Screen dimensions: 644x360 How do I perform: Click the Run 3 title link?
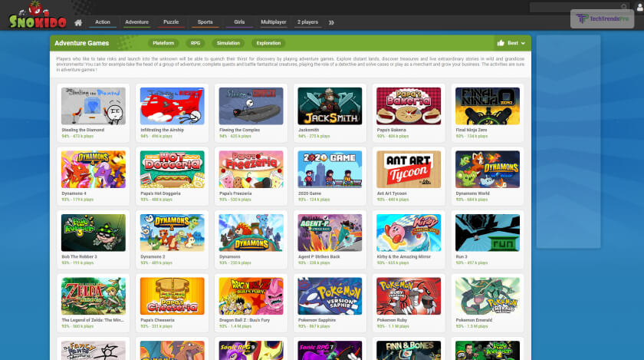pyautogui.click(x=462, y=256)
